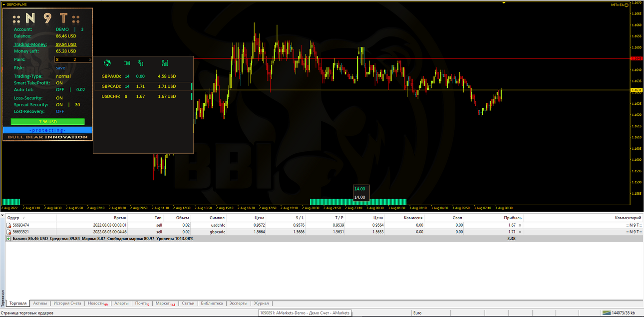Click the large dollar-bars icon in pairs panel
Screen dimensions: 644x317
pyautogui.click(x=165, y=63)
